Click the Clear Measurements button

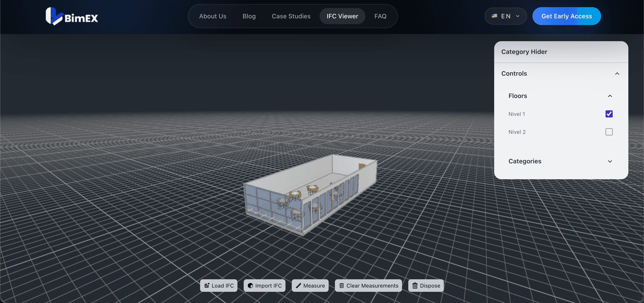369,286
